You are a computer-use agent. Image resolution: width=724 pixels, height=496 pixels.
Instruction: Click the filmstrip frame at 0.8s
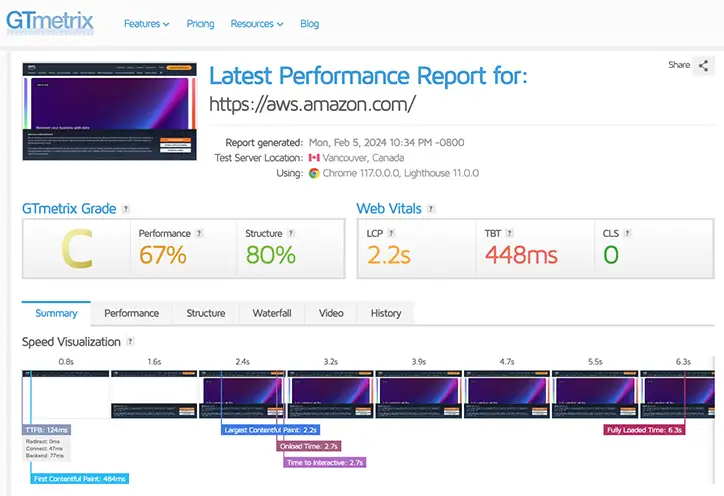coord(66,394)
